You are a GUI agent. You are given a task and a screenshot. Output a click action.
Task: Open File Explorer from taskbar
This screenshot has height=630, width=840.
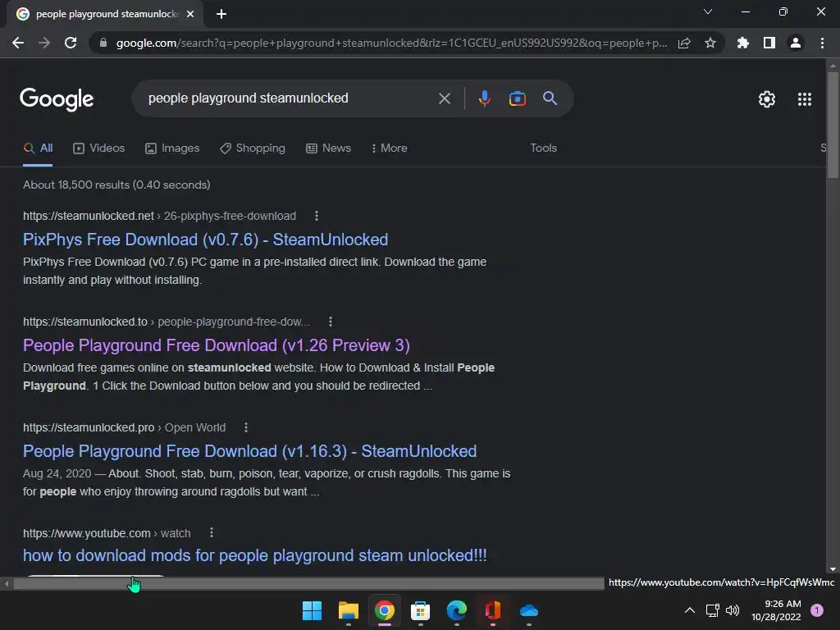(x=348, y=610)
